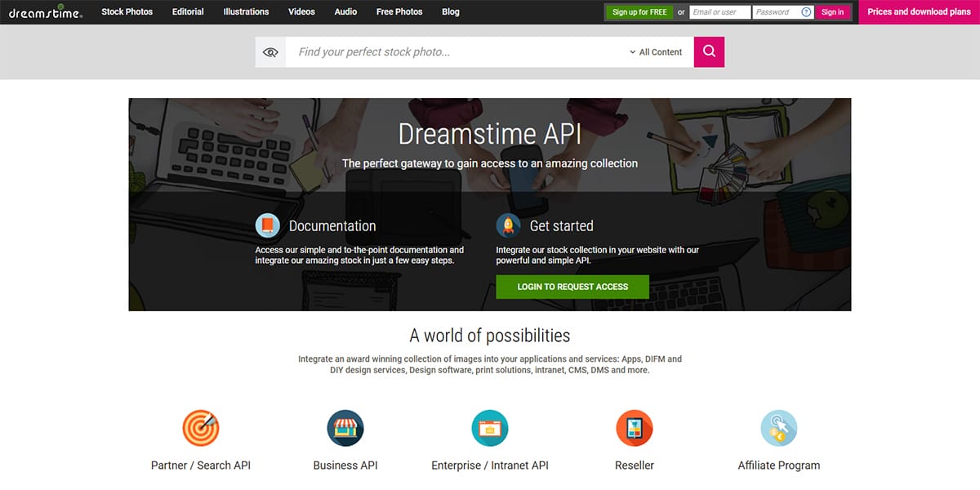Open the Stock Photos menu
This screenshot has height=490, width=980.
click(127, 12)
